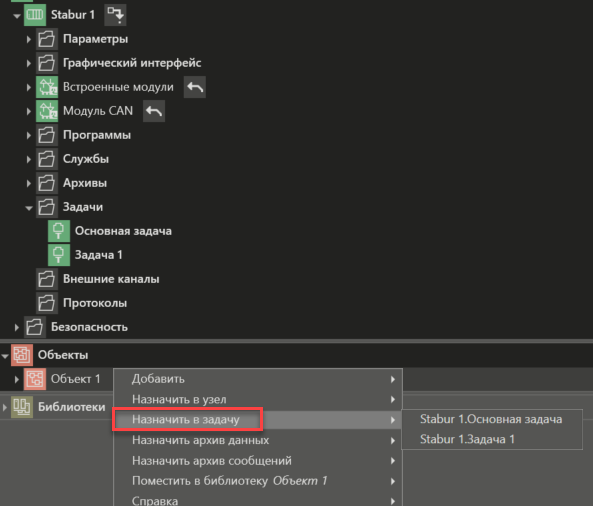Click the Объекты section icon
The height and width of the screenshot is (506, 593).
click(x=22, y=355)
